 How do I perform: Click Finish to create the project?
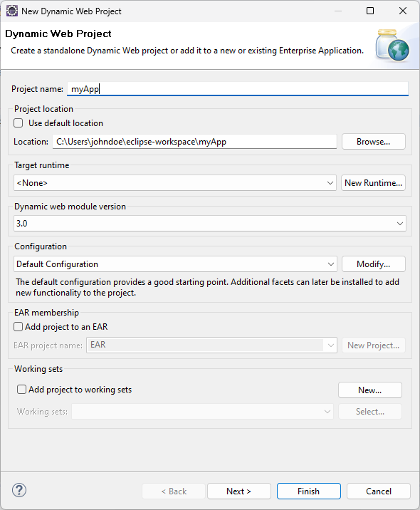[x=309, y=491]
